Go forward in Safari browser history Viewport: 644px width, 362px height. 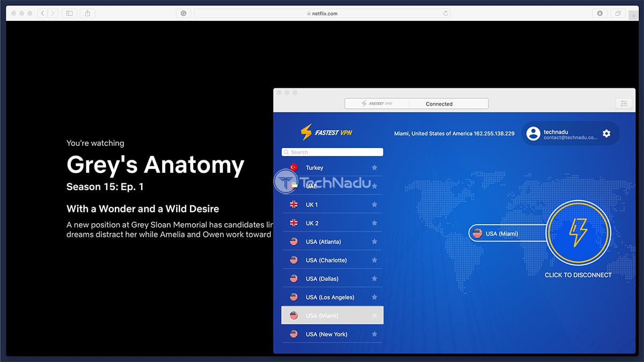[x=53, y=13]
